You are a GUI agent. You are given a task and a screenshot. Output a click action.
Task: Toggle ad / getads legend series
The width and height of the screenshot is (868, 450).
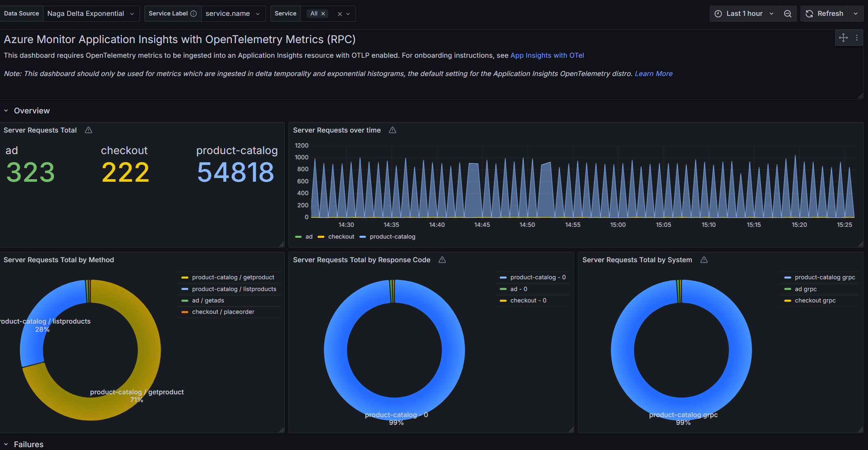[x=208, y=300]
